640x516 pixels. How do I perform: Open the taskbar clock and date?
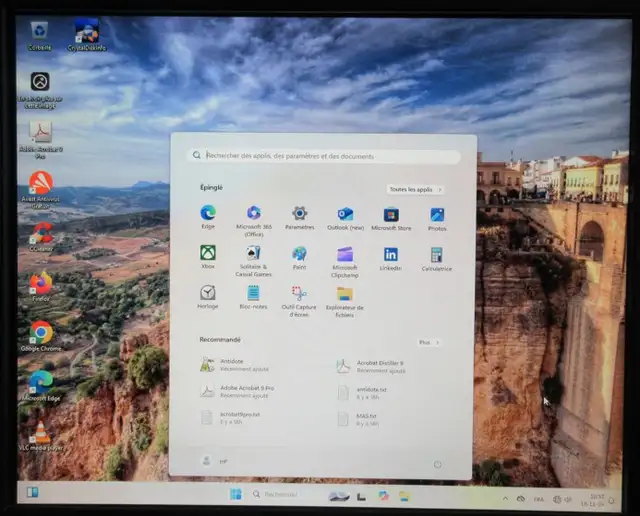pyautogui.click(x=593, y=500)
